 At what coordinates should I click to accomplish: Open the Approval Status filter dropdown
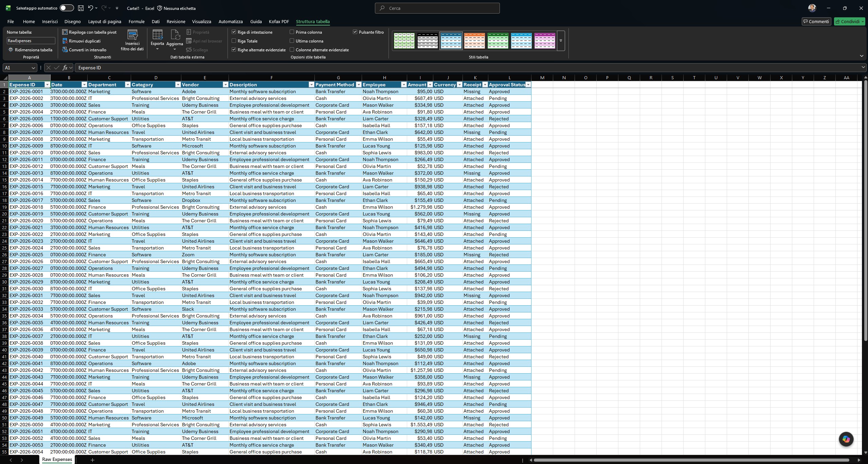point(528,85)
